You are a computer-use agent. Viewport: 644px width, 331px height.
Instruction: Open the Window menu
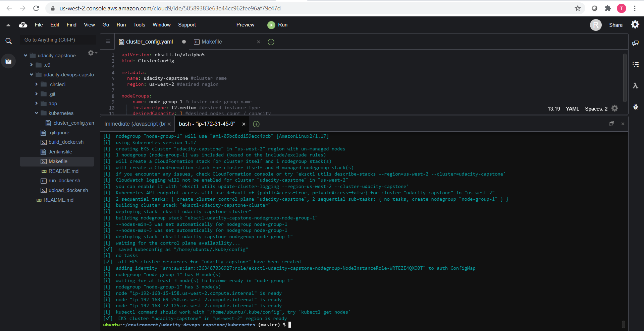(x=162, y=25)
